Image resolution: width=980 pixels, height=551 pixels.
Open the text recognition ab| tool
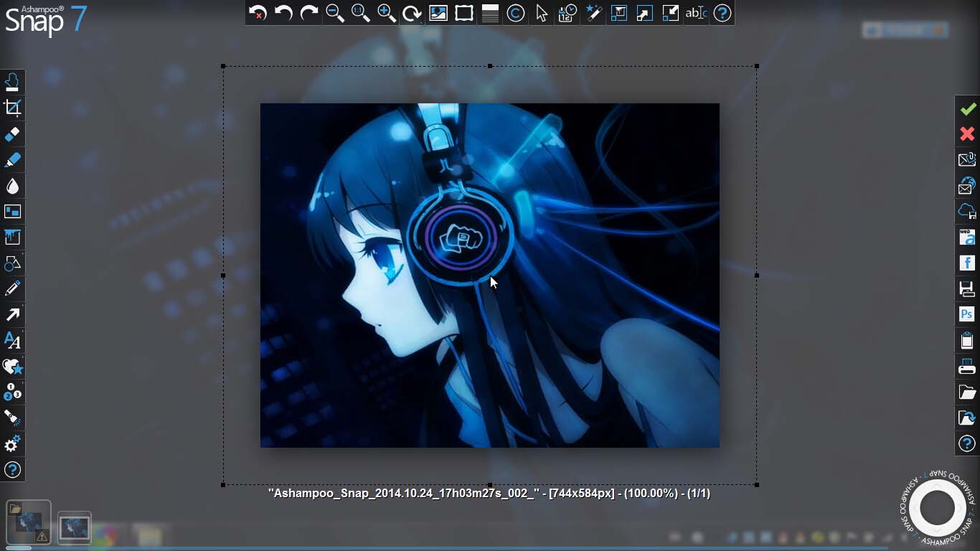pos(697,13)
